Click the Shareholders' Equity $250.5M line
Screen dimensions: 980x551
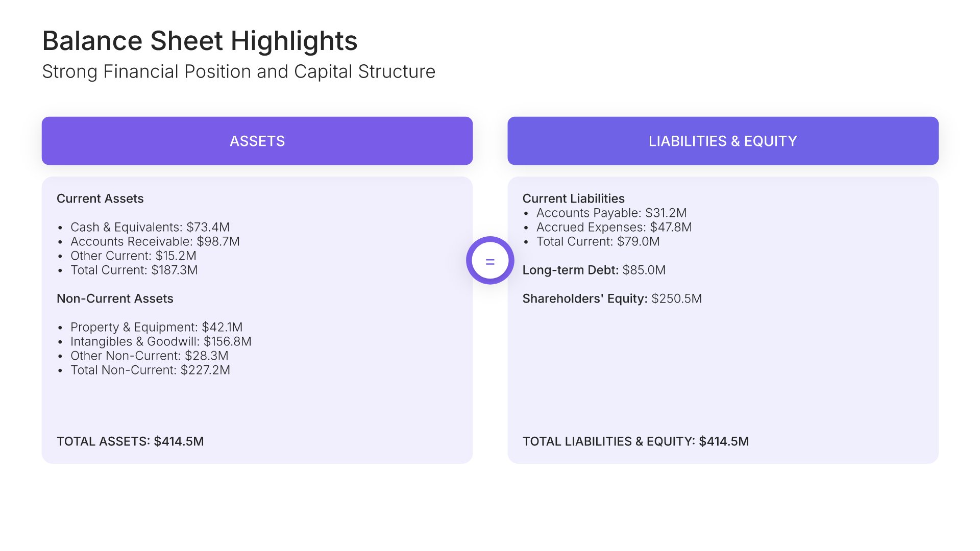point(612,298)
